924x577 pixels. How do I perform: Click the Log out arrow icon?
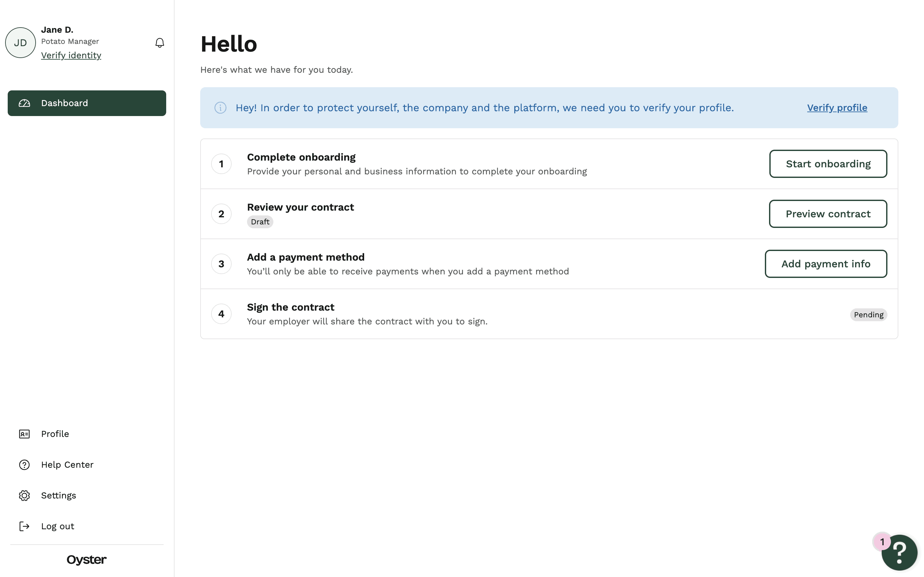24,526
